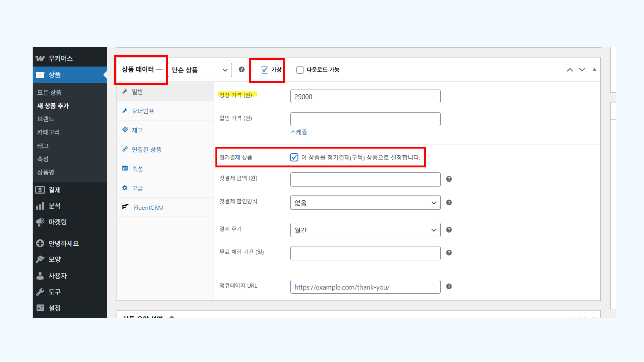Image resolution: width=644 pixels, height=362 pixels.
Task: Click help icon for 첫결제 할인방식
Action: 449,202
